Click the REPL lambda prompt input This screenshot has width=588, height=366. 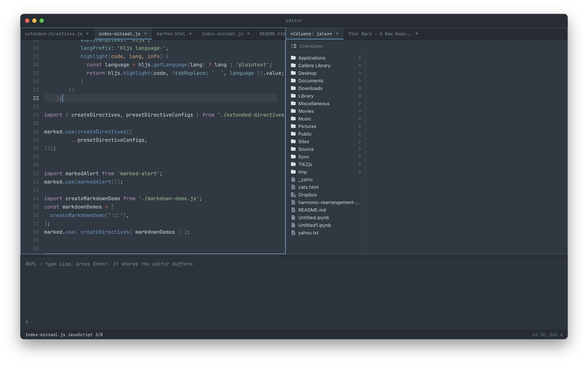(x=294, y=322)
